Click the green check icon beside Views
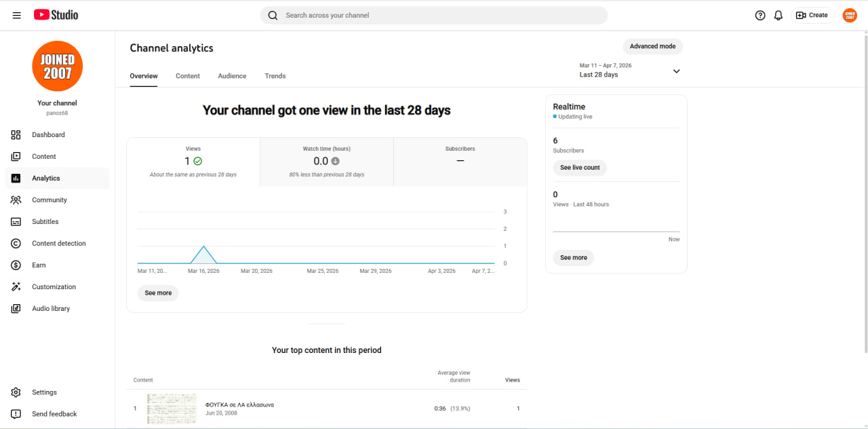The width and height of the screenshot is (868, 429). pos(198,162)
